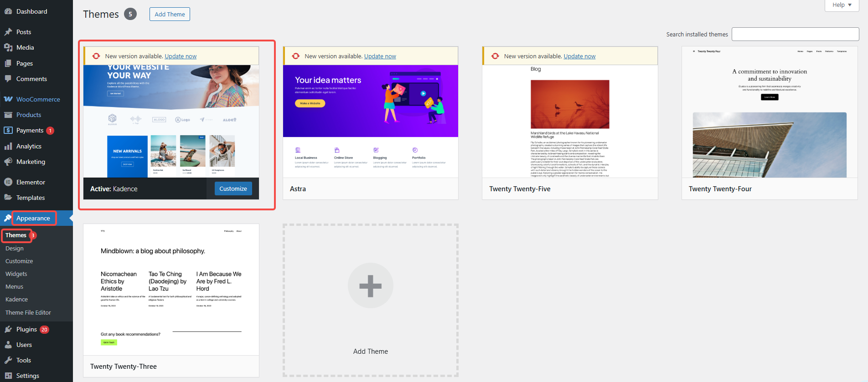Open the Dashboard menu
Image resolution: width=868 pixels, height=382 pixels.
(31, 11)
